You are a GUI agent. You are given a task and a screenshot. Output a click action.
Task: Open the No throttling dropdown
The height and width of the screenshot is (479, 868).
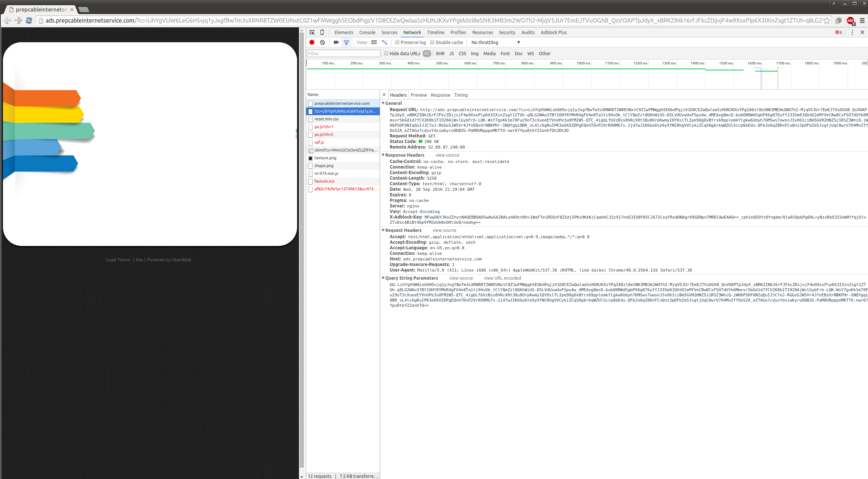[x=495, y=43]
